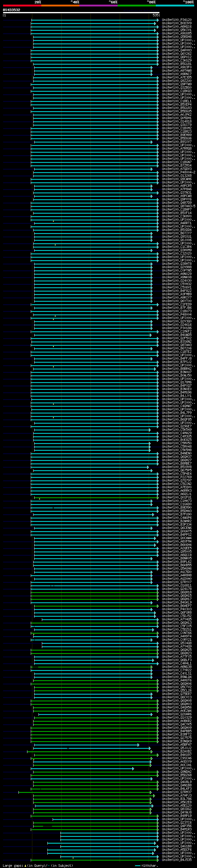Open UniRef100_P30186 entry
This screenshot has height=868, width=197.
pos(176,328)
